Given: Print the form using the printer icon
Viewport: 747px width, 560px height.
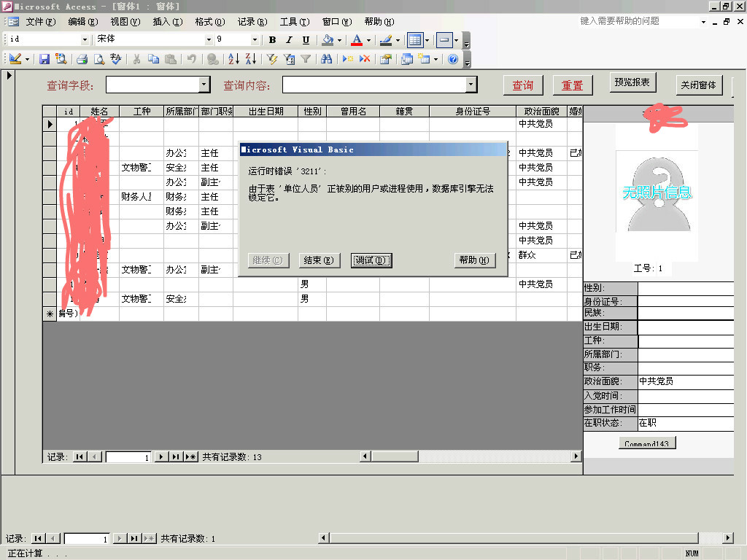Looking at the screenshot, I should coord(82,58).
